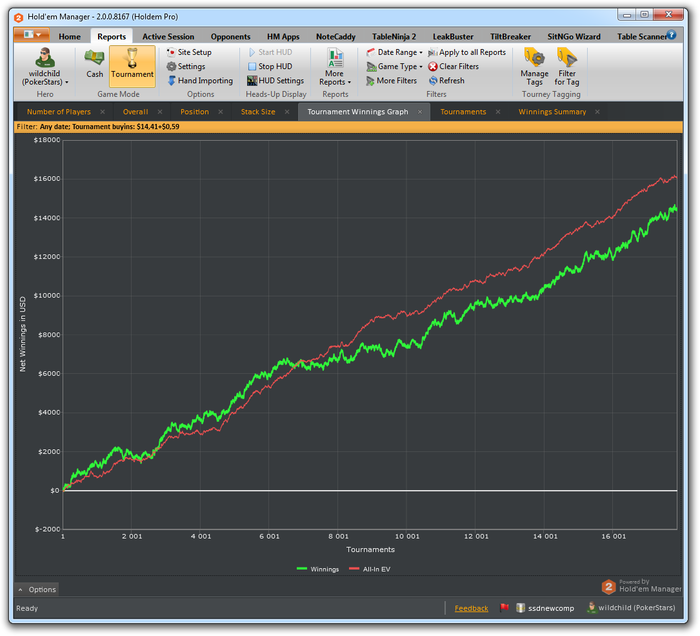
Task: Open Filter for Tag
Action: 567,67
